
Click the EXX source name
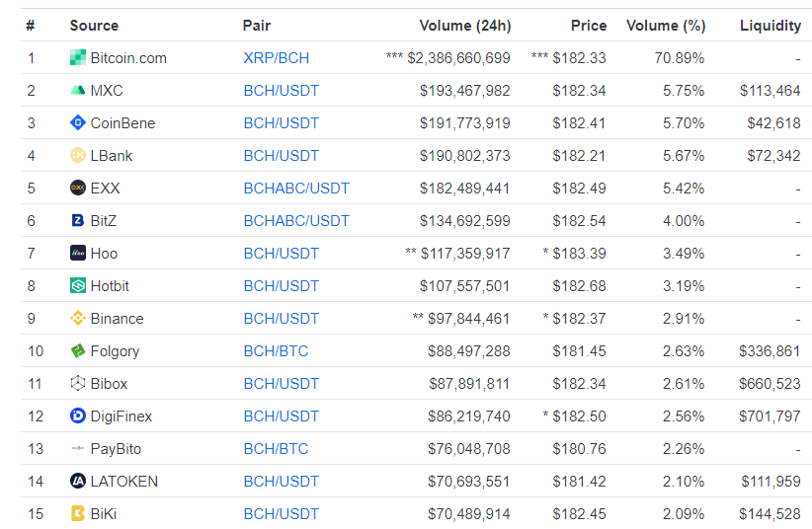[x=105, y=189]
